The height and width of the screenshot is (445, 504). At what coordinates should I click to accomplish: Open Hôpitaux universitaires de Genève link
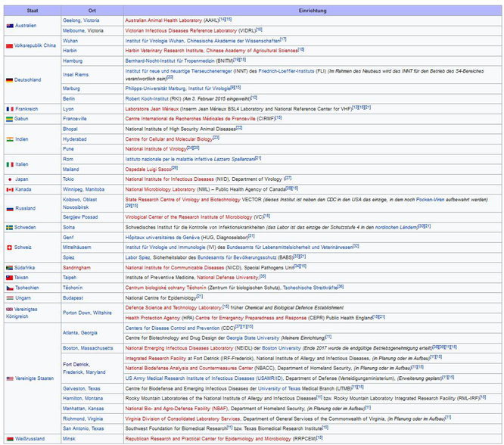(x=162, y=238)
